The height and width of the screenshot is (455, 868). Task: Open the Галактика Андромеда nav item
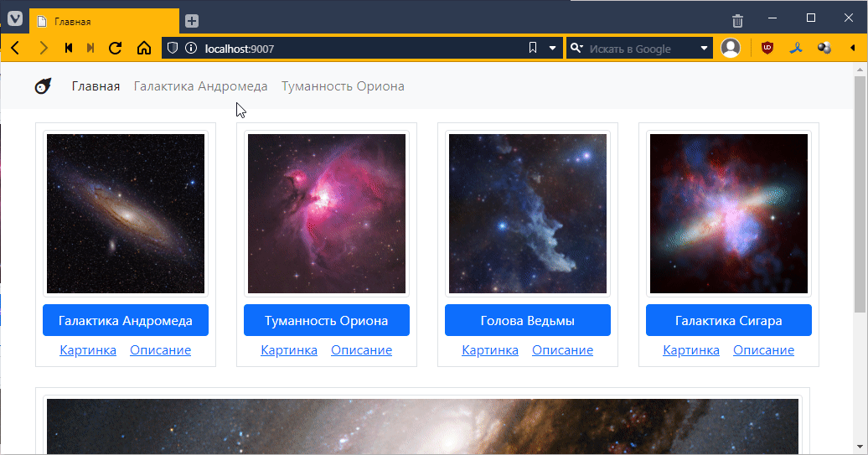click(200, 86)
